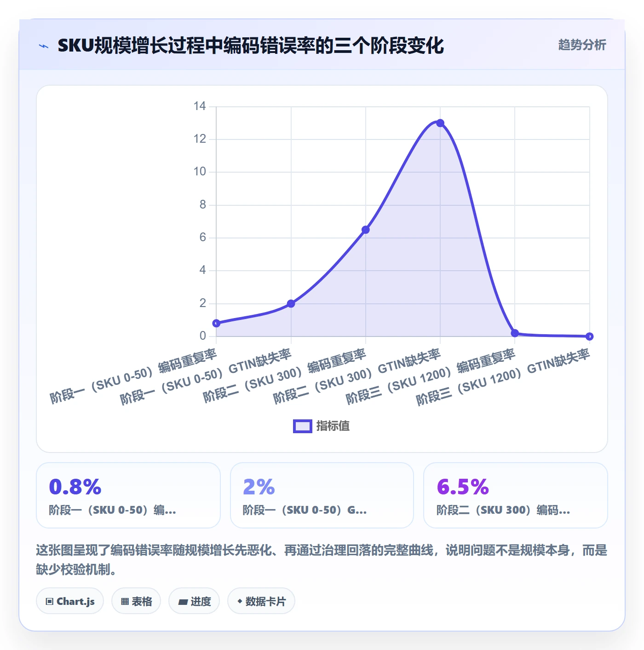Click the x-axis label 阶段三（SKU 1200）编码重复率
Viewport: 644px width, 650px height.
point(431,377)
